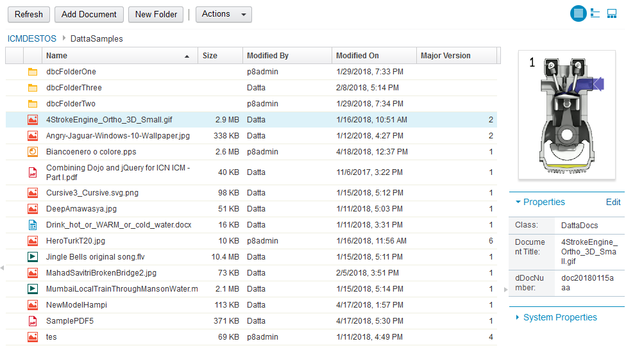Click the dbcFolderOne folder icon
The image size is (626, 364).
pos(33,72)
